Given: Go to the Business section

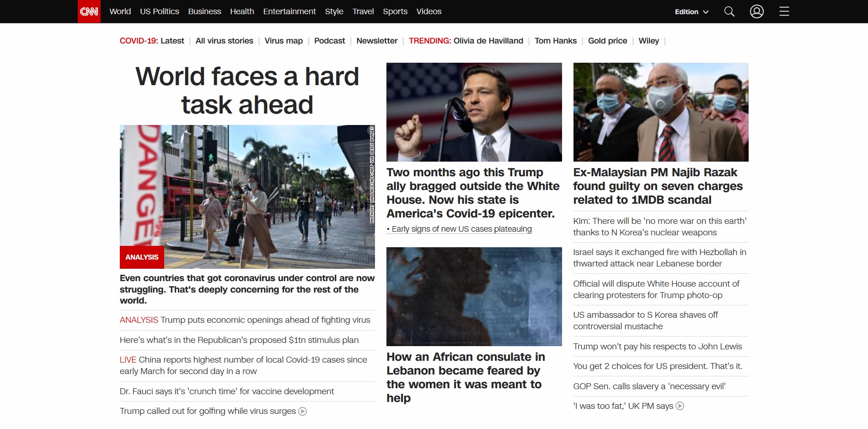Looking at the screenshot, I should coord(204,11).
